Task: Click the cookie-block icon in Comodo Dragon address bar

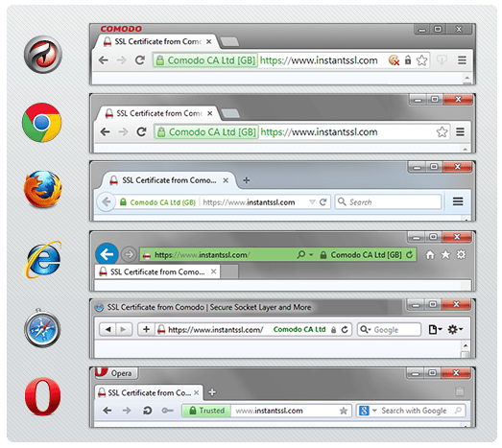Action: [394, 60]
